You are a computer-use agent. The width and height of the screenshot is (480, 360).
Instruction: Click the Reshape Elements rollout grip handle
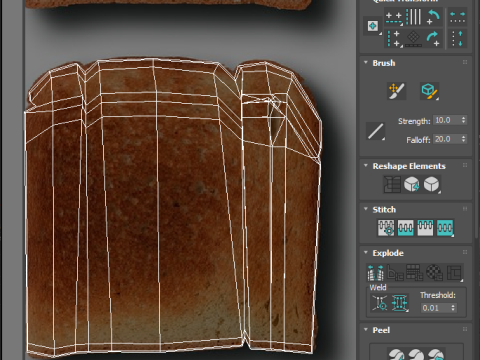pos(465,165)
